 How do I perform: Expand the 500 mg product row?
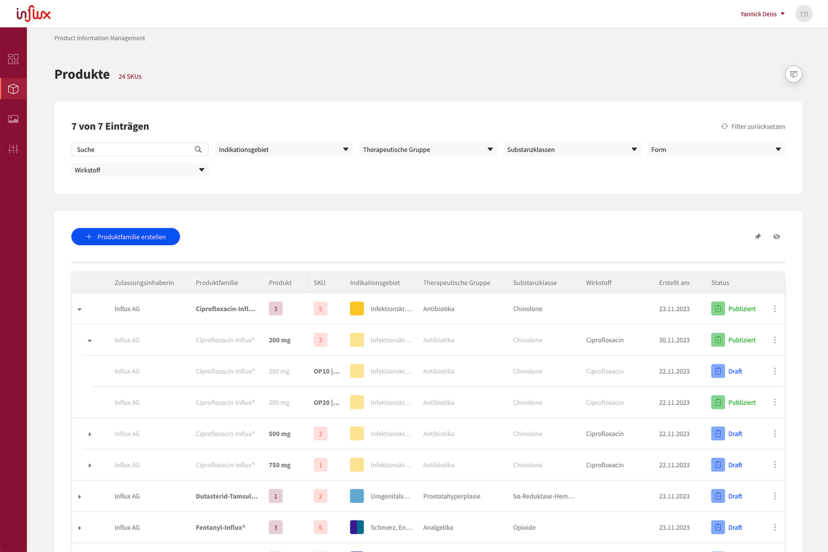(x=90, y=434)
